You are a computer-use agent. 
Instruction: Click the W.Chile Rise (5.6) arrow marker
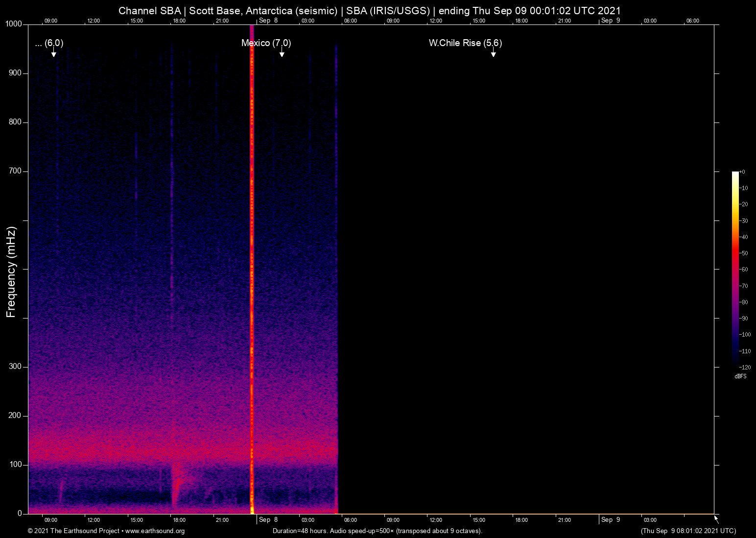[x=494, y=52]
